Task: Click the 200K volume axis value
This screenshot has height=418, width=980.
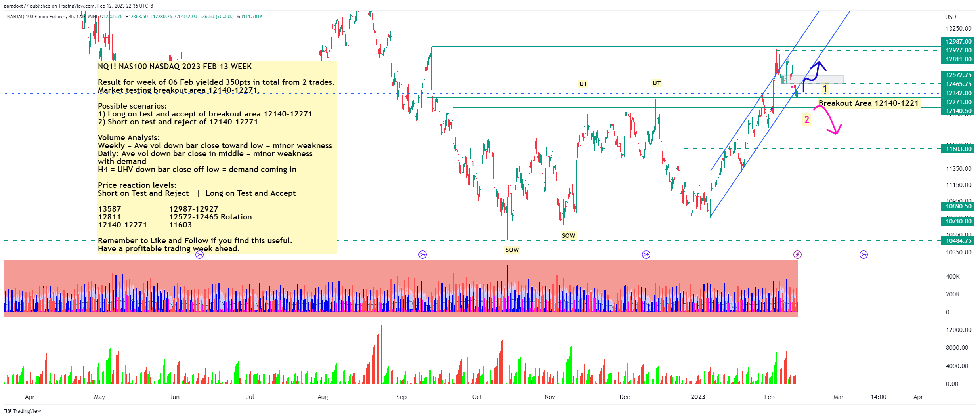Action: (x=953, y=294)
